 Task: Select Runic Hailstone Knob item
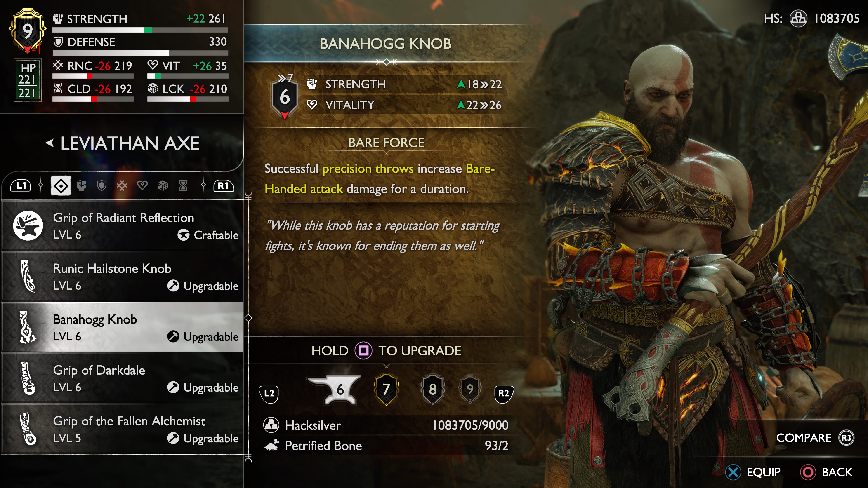point(123,277)
